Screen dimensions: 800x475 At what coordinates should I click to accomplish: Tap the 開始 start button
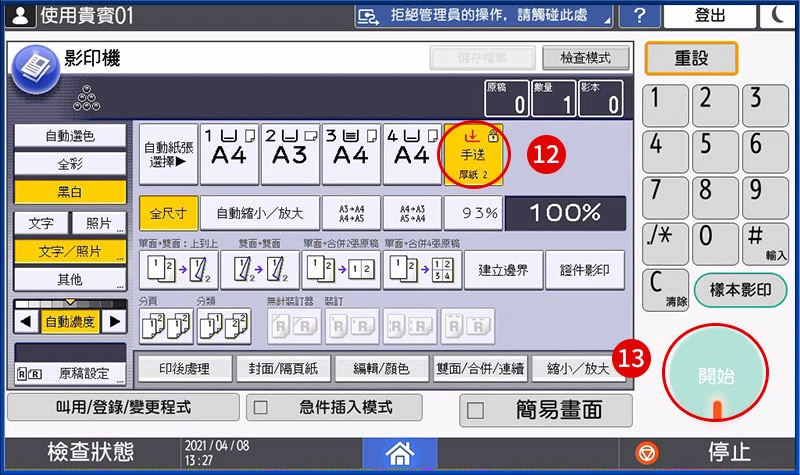[x=715, y=373]
